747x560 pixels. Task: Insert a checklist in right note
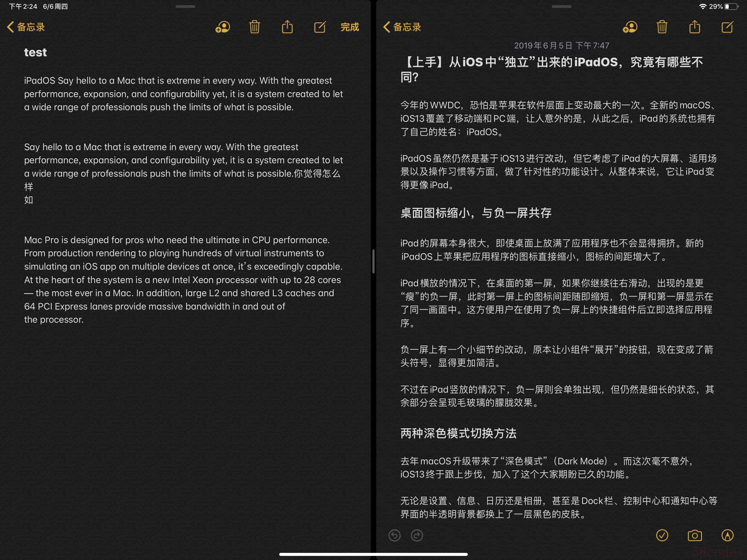pos(662,535)
